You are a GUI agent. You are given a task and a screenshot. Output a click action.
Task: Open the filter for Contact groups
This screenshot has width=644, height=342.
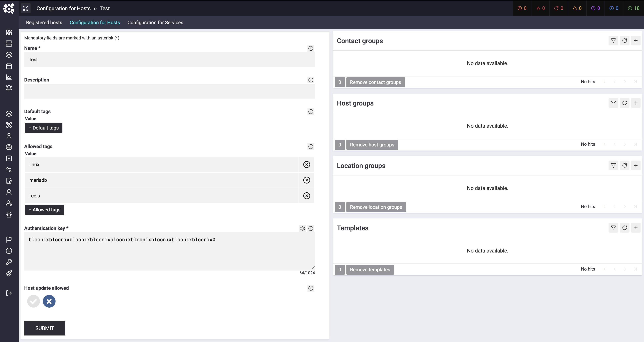pyautogui.click(x=613, y=41)
